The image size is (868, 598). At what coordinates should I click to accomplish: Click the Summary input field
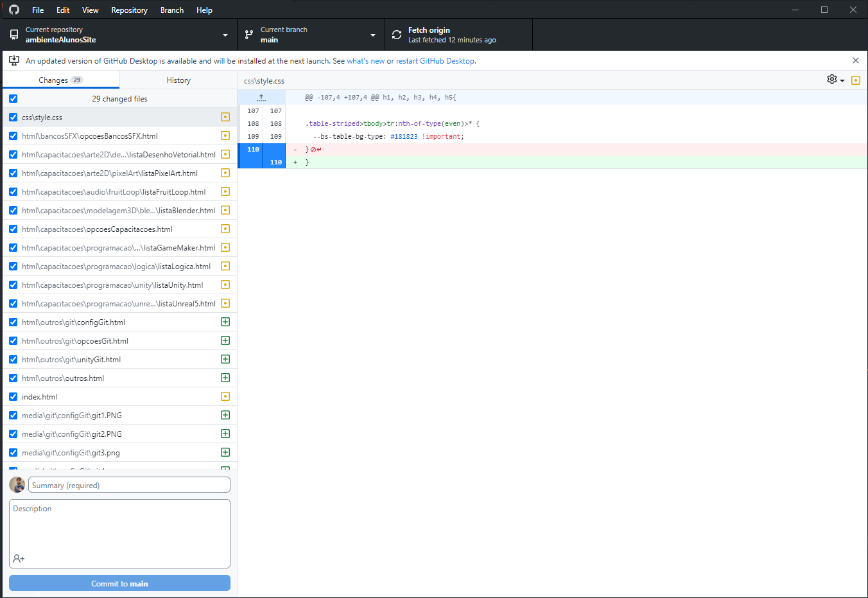[x=129, y=485]
